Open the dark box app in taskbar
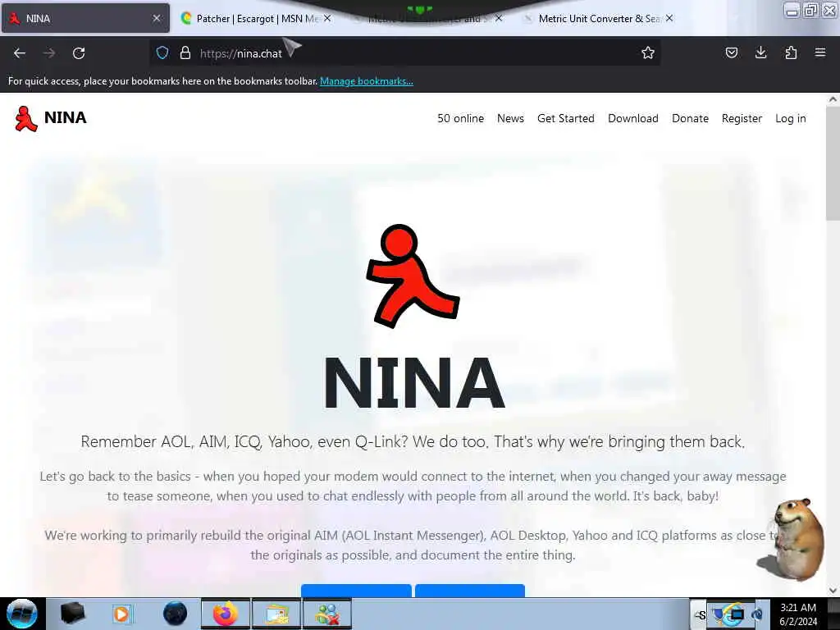 click(73, 614)
